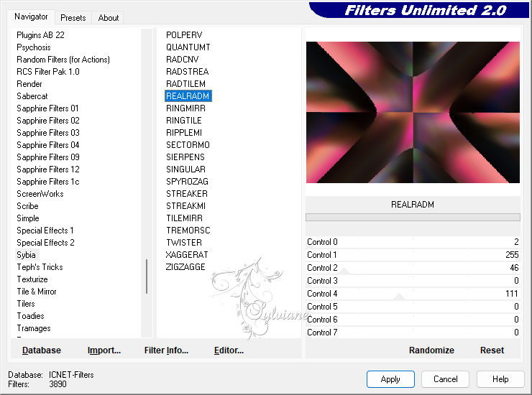Select Sapphire Filters 09
Screen dimensions: 532x395
click(x=48, y=157)
